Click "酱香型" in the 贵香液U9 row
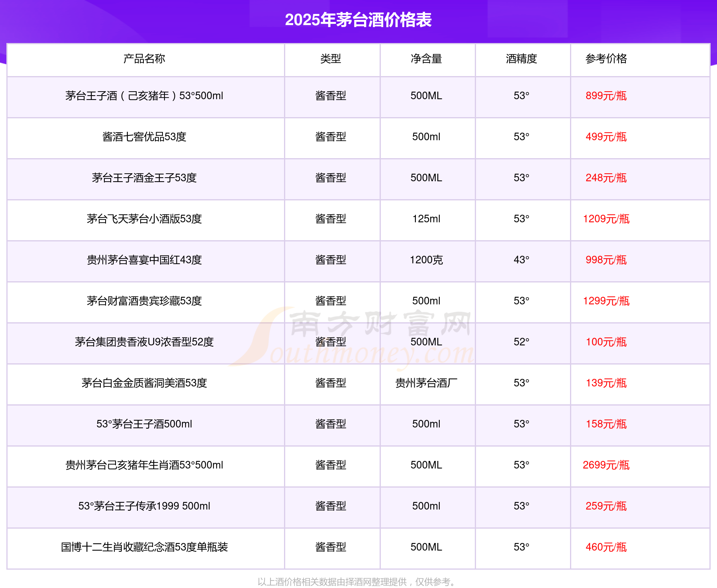 [x=331, y=342]
